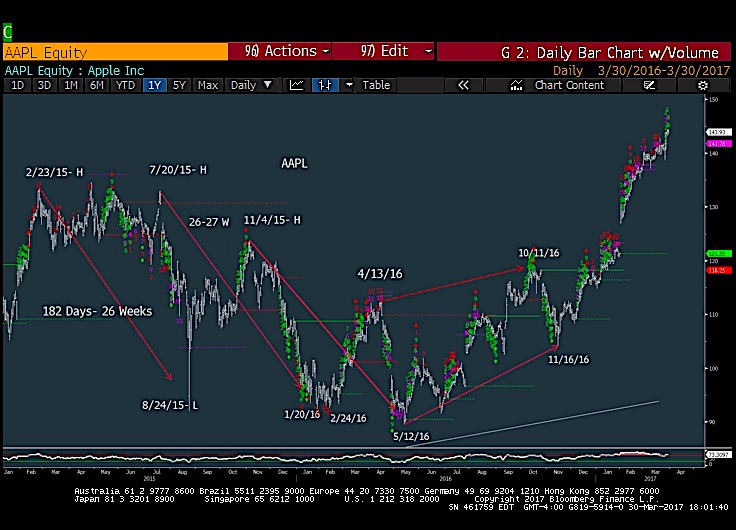Open the 97) Edit menu
This screenshot has width=736, height=530.
(x=383, y=51)
